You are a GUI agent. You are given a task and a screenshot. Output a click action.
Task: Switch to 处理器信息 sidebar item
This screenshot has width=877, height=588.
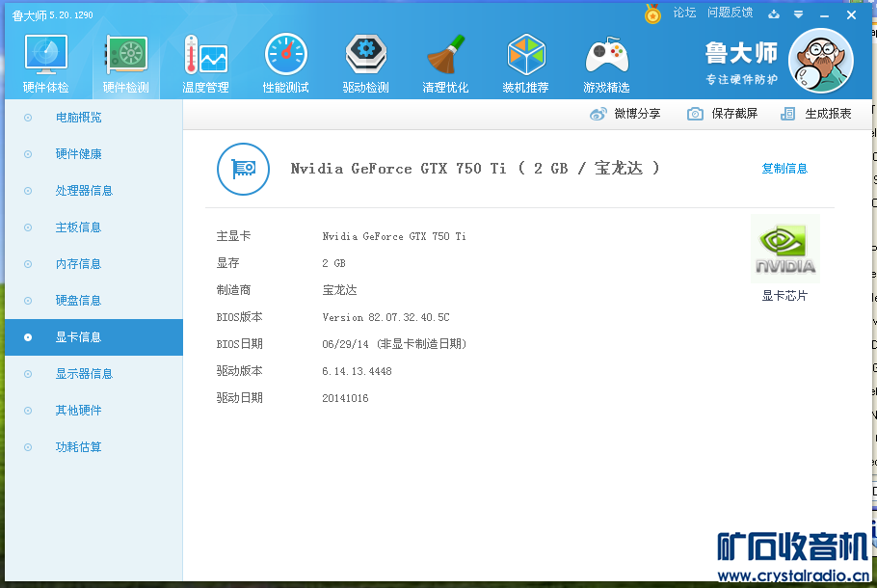tap(84, 191)
